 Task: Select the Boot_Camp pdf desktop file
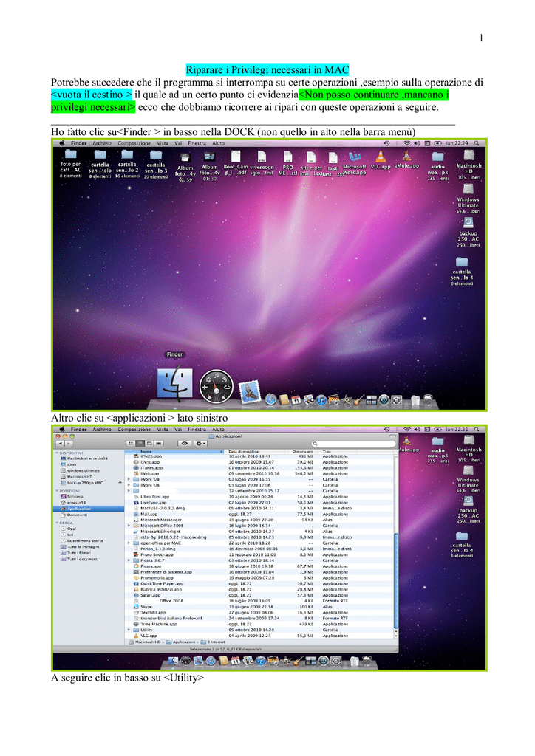click(x=236, y=162)
